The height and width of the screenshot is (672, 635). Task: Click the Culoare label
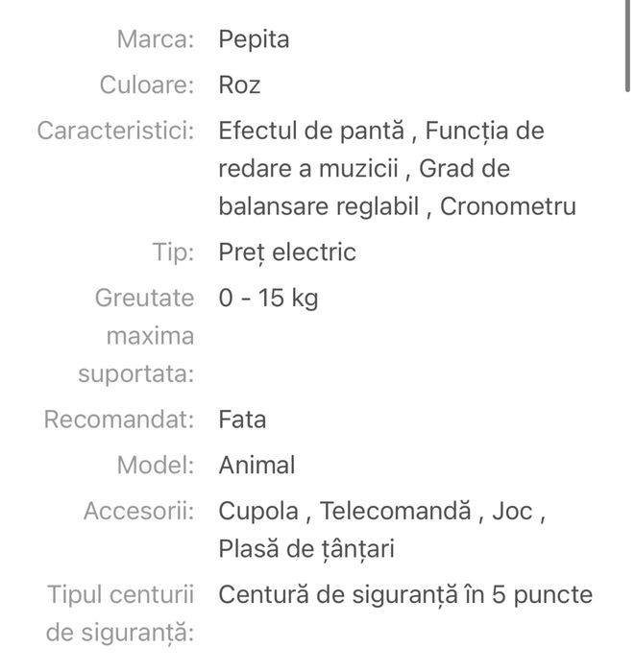(x=147, y=85)
